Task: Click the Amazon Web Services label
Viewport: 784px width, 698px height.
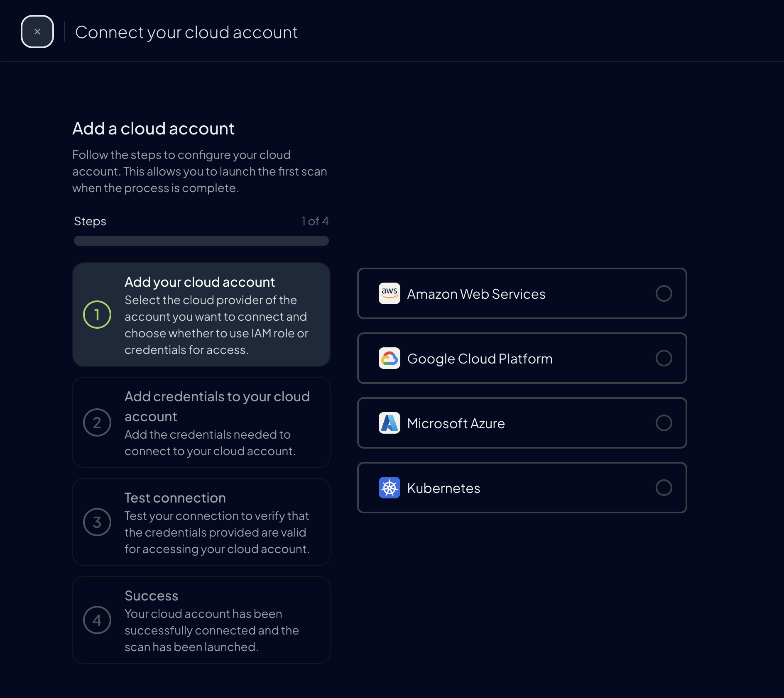Action: click(x=476, y=294)
